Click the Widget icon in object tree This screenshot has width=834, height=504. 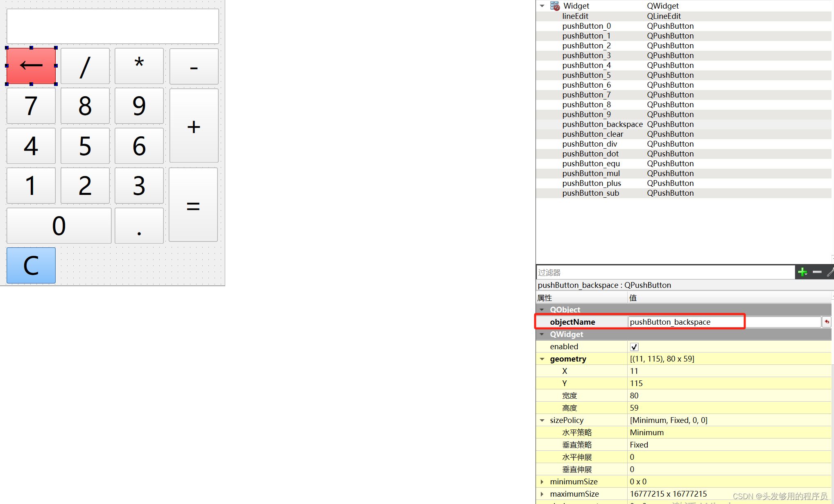tap(555, 6)
